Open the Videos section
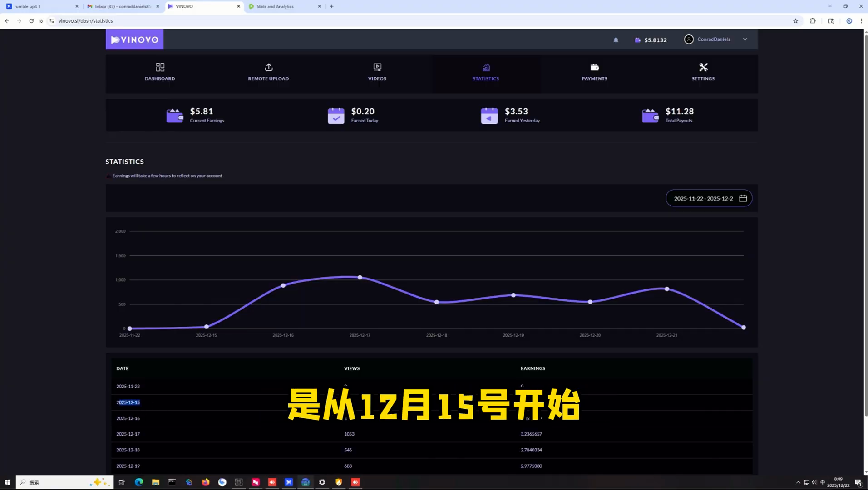This screenshot has height=490, width=868. click(377, 73)
